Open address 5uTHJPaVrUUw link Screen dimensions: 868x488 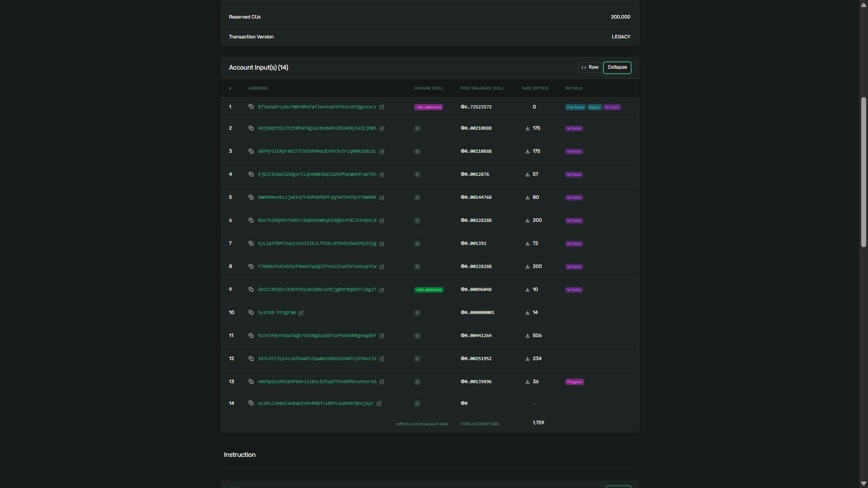point(317,336)
